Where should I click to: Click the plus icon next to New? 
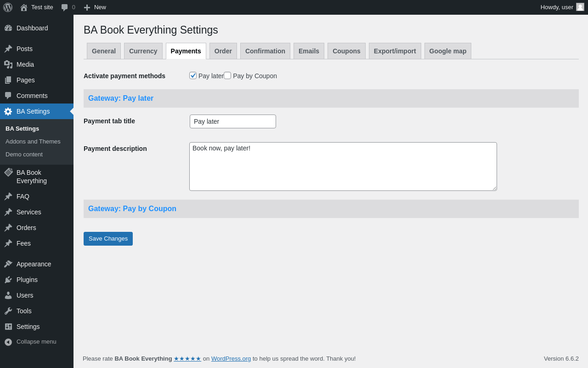coord(87,7)
